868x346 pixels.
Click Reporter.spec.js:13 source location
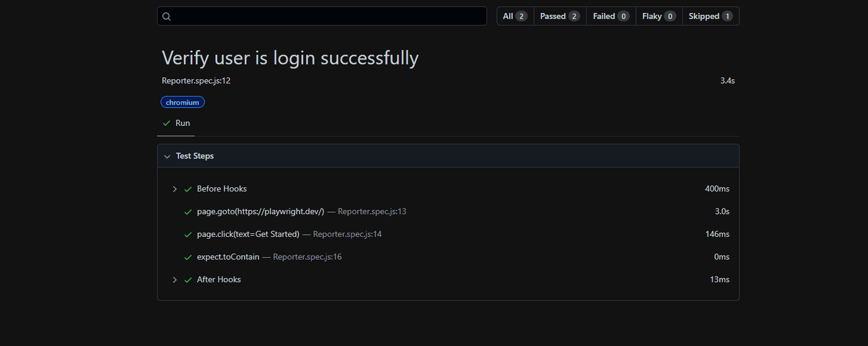(x=372, y=211)
